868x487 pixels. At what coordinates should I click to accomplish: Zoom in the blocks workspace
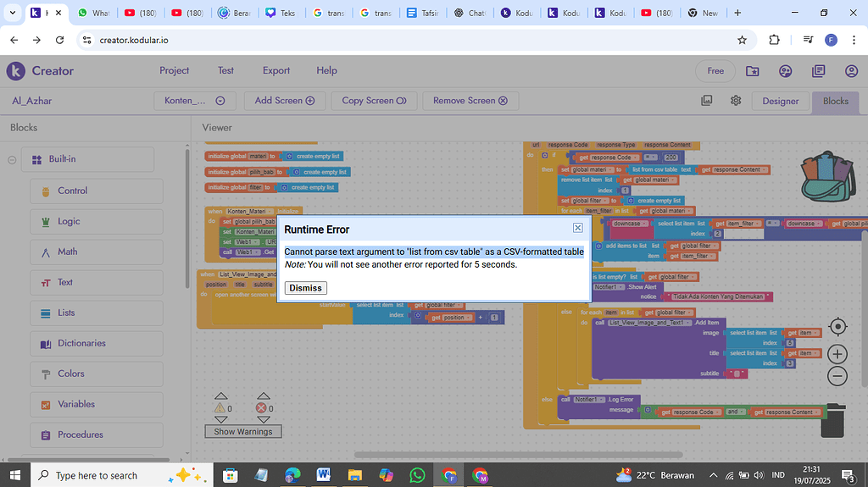837,354
